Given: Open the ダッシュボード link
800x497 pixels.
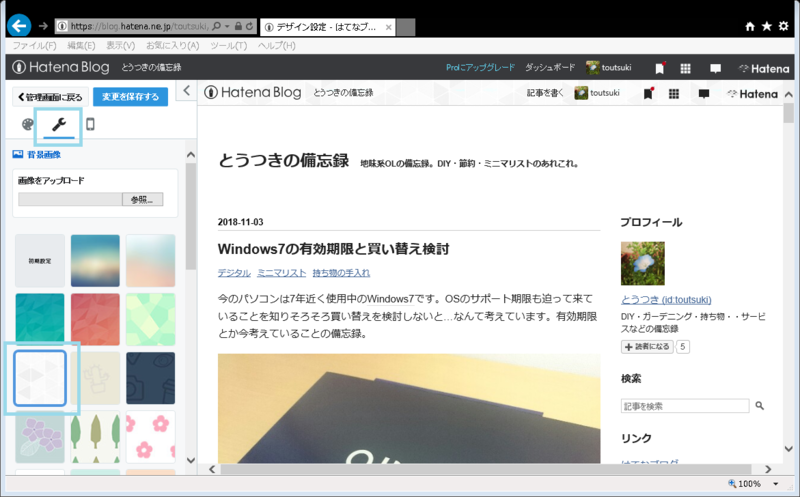Looking at the screenshot, I should (550, 67).
